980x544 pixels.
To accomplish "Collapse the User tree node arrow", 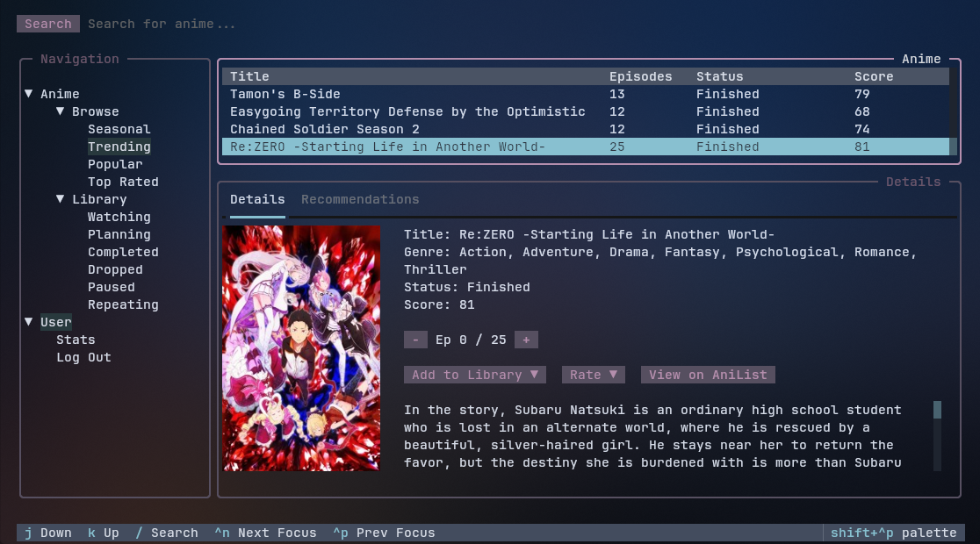I will coord(29,322).
